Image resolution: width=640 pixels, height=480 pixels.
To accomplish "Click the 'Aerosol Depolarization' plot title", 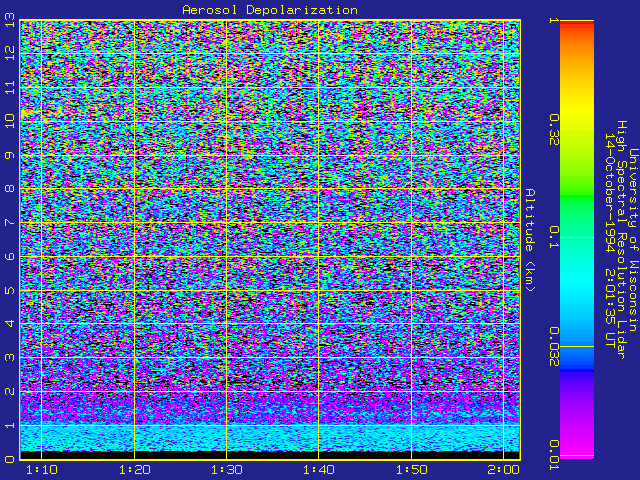I will pos(270,10).
